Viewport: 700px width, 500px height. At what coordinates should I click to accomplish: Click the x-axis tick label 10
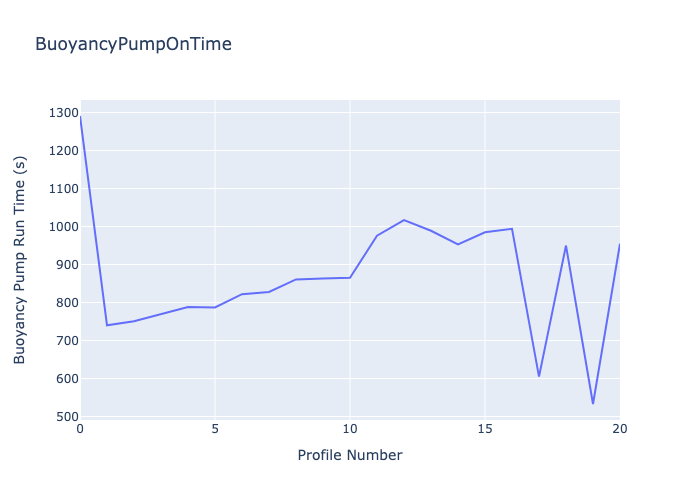(350, 429)
